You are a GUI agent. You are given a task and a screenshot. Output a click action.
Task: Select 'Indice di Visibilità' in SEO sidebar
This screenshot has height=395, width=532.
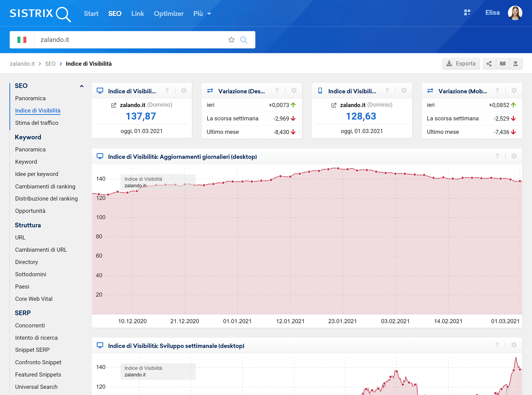pyautogui.click(x=38, y=110)
